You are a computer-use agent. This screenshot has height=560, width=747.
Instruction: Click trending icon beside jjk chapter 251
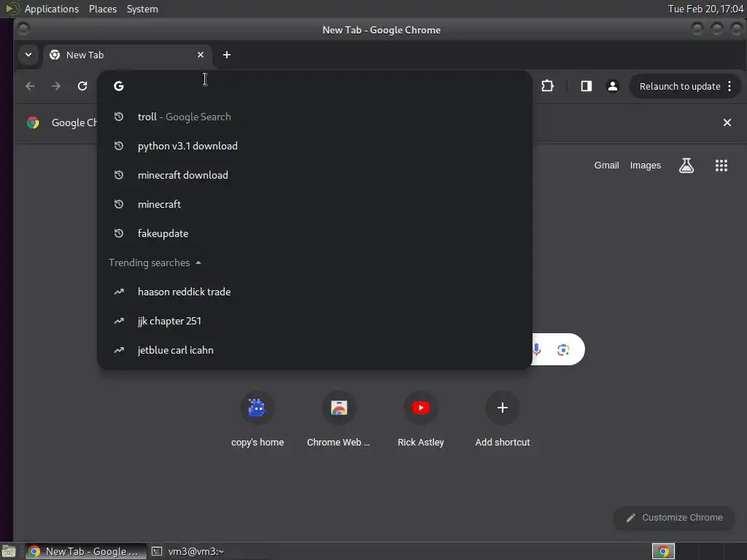point(119,321)
